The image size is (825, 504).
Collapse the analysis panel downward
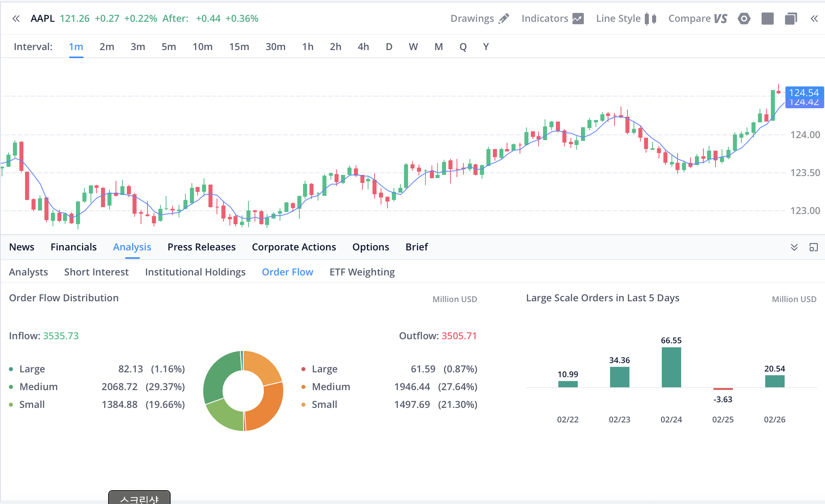[x=794, y=247]
